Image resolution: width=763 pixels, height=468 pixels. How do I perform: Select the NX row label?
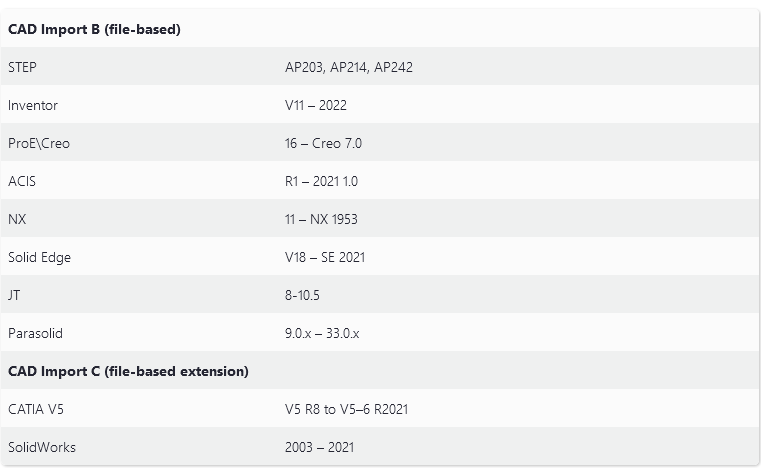coord(17,219)
